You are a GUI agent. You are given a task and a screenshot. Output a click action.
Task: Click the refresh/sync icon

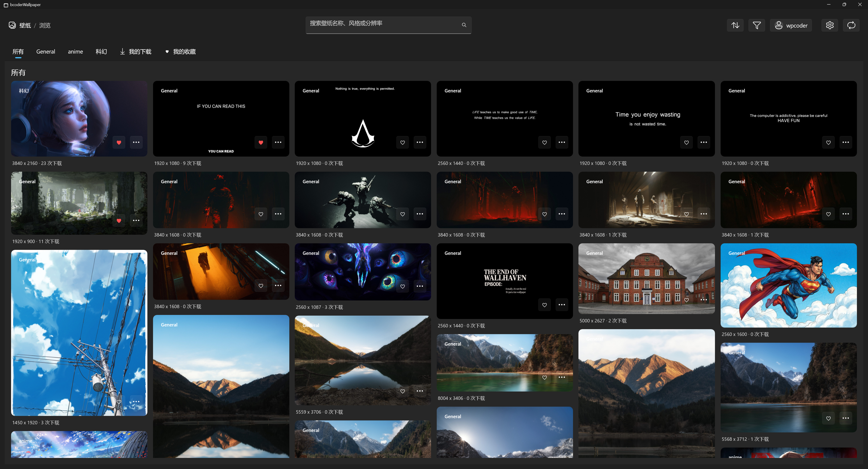851,25
